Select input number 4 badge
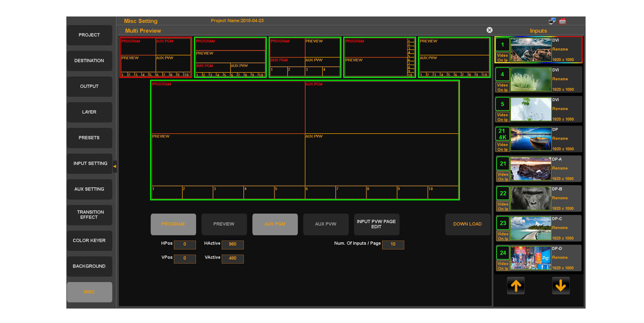The width and height of the screenshot is (644, 323). [502, 74]
